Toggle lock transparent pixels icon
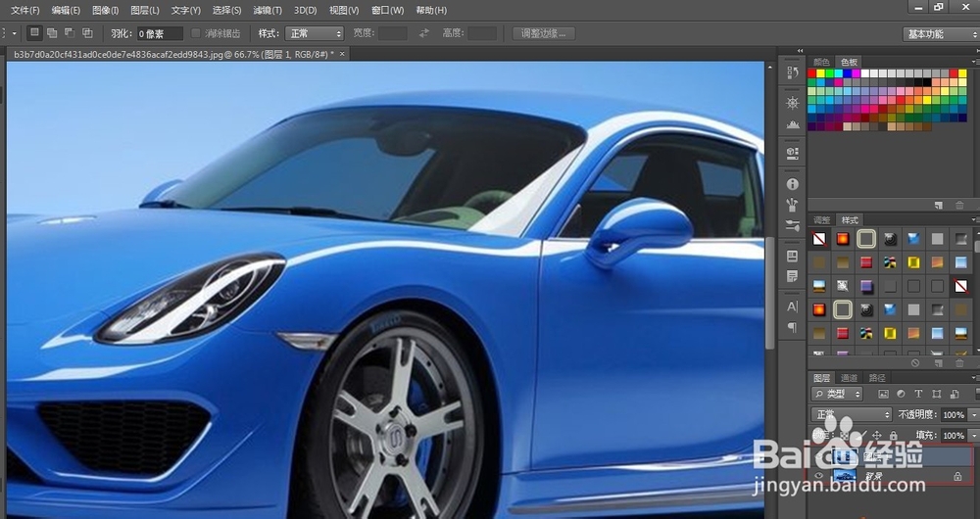Image resolution: width=980 pixels, height=519 pixels. point(846,436)
